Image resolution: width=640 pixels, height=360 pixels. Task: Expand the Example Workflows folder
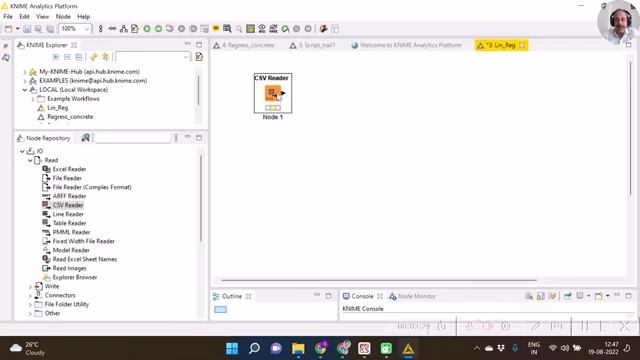33,99
